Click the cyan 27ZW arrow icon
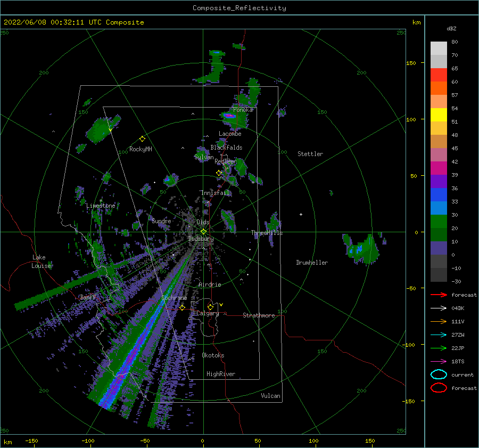This screenshot has width=479, height=448. tap(439, 335)
